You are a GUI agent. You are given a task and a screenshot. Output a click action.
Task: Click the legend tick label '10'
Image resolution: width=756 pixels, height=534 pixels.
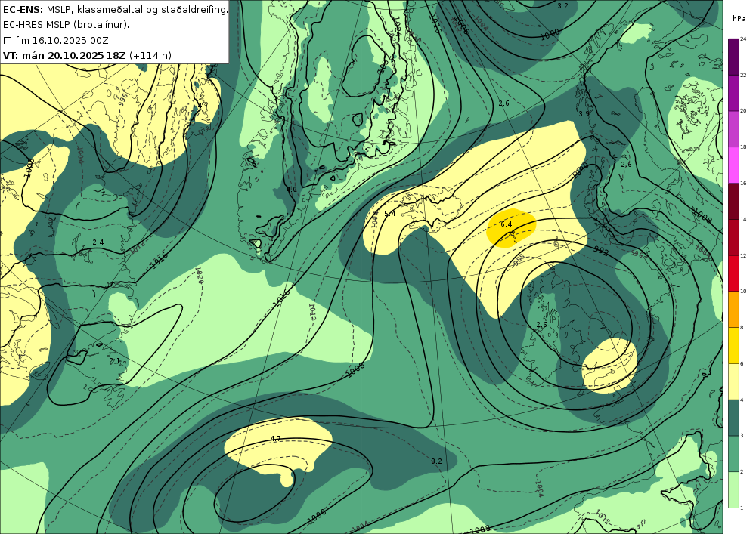coord(743,292)
